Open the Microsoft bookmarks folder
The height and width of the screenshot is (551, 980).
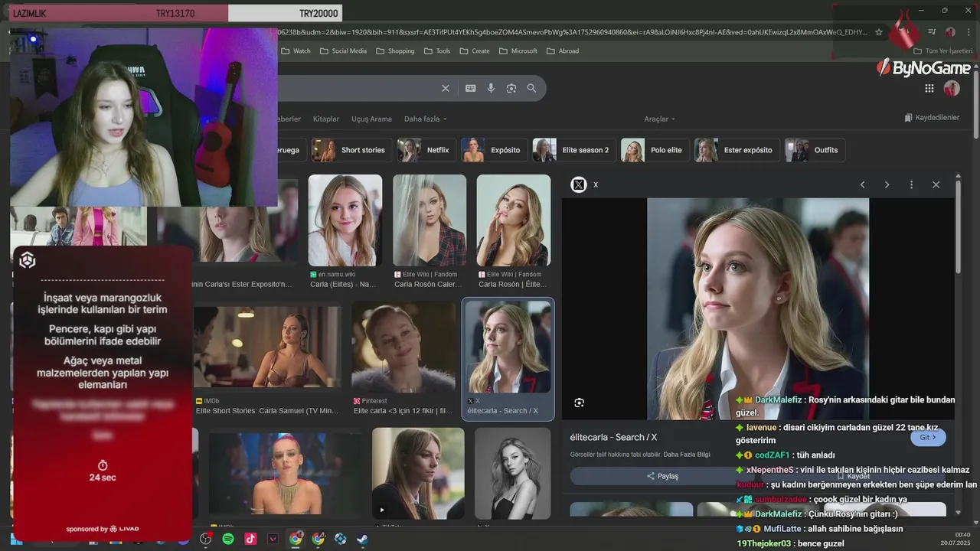click(x=518, y=51)
